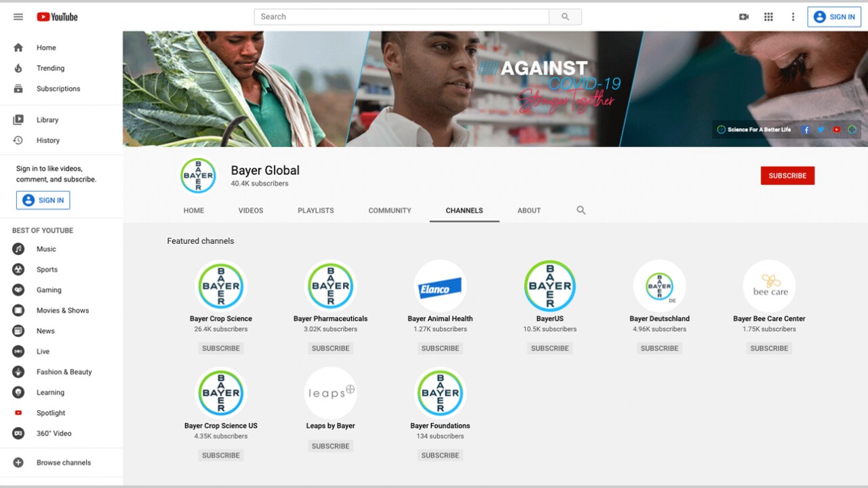
Task: Click the Music icon in sidebar
Action: pos(18,249)
